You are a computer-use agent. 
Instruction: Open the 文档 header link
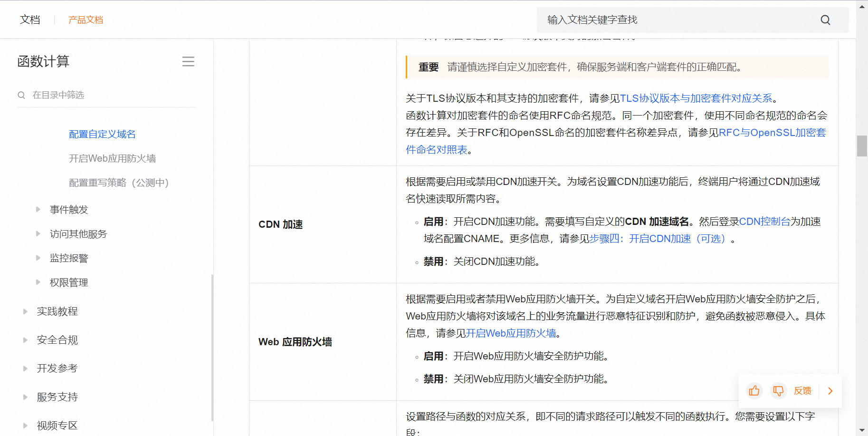pos(30,20)
